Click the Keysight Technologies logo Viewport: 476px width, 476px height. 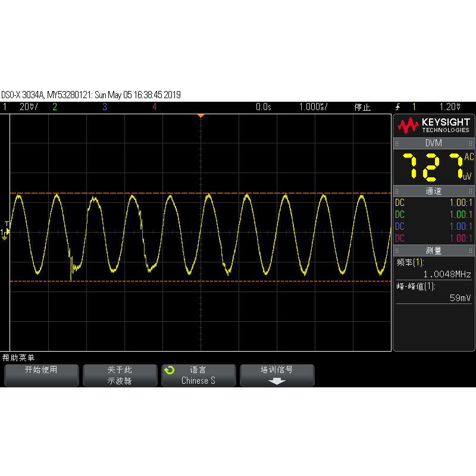pos(434,126)
